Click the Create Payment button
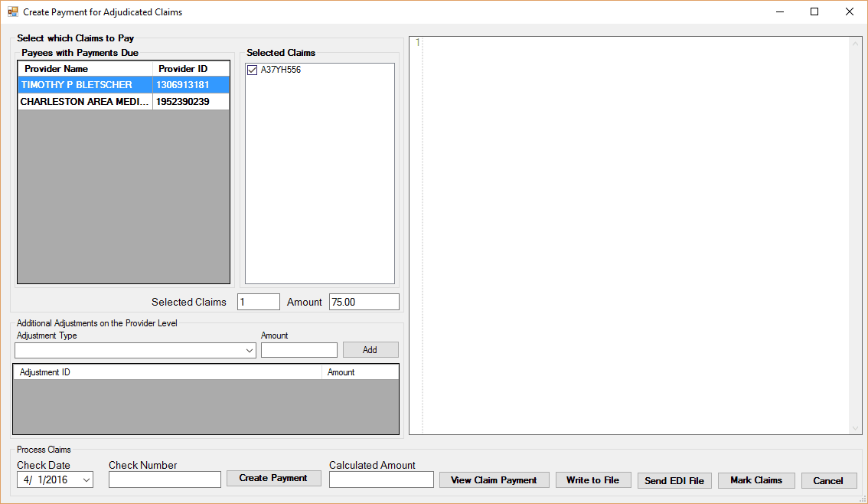Screen dimensions: 868x504 point(273,478)
